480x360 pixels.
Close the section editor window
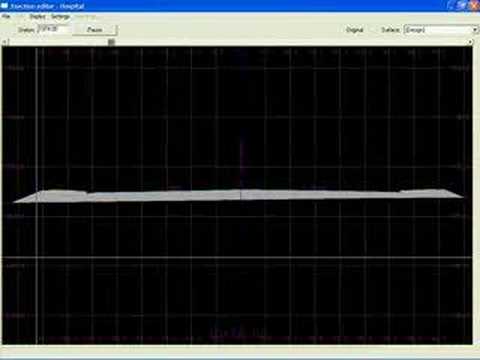coord(474,5)
